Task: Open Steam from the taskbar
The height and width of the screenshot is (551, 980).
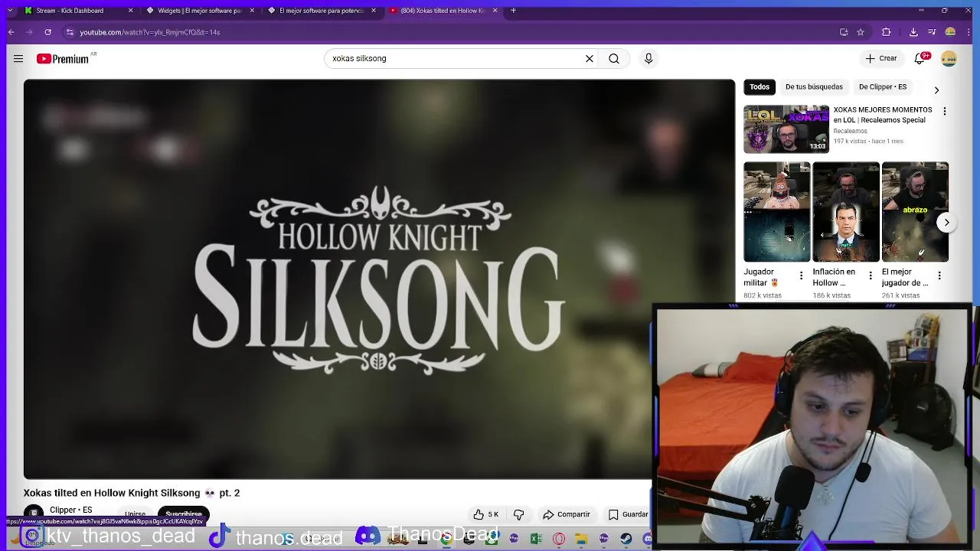Action: coord(626,540)
